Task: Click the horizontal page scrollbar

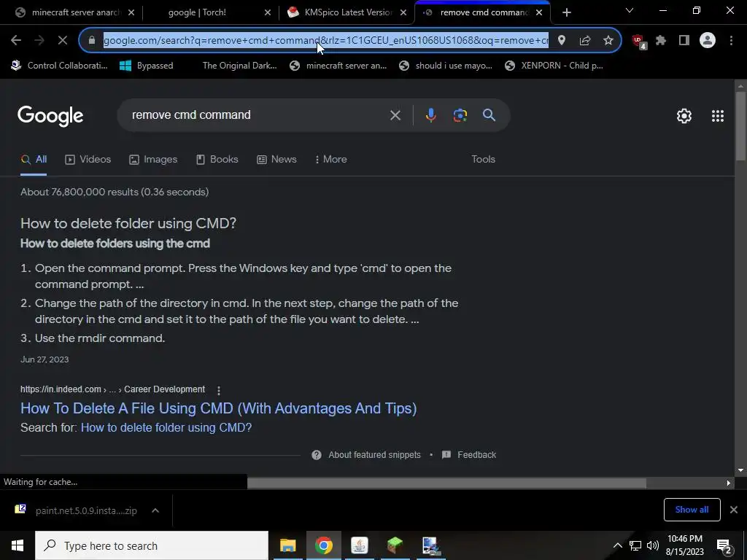Action: click(447, 483)
